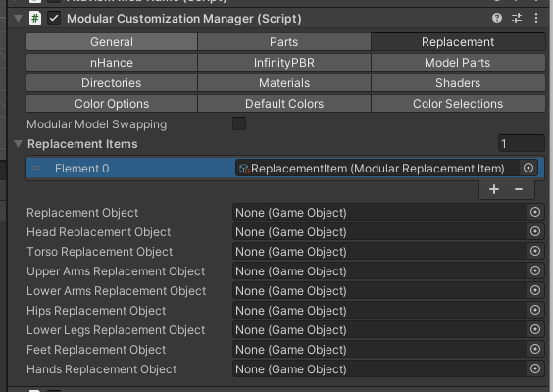
Task: Go to the Shaders tab
Action: coord(458,83)
